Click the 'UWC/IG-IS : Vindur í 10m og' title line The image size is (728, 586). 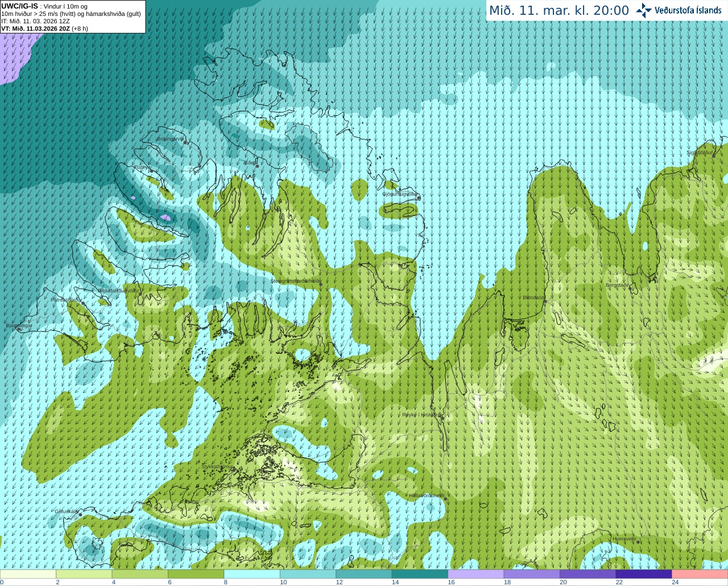[45, 6]
